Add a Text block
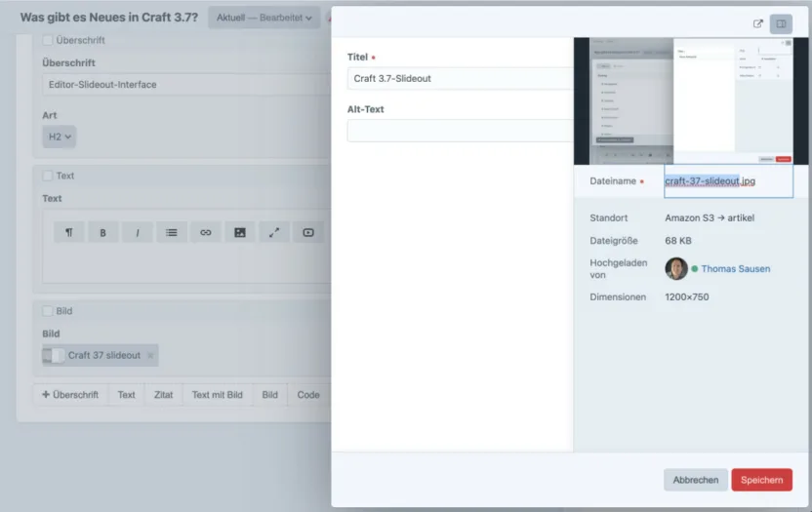The width and height of the screenshot is (812, 512). [x=126, y=394]
